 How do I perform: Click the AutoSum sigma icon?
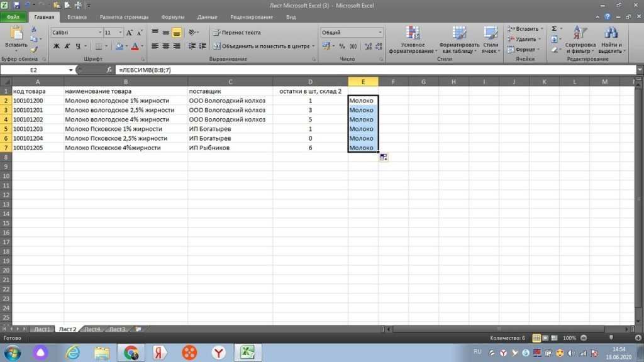pyautogui.click(x=554, y=29)
